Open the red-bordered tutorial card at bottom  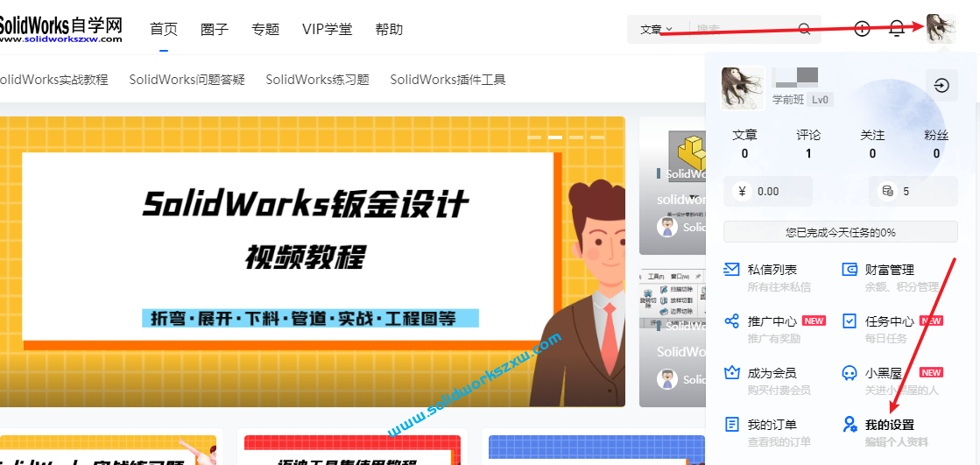click(352, 450)
